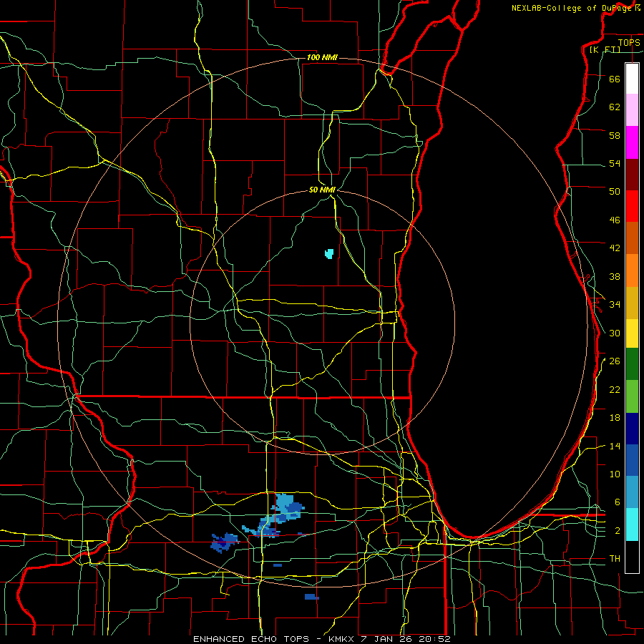644x644 pixels.
Task: Click the "66" legend value
Action: coord(615,79)
